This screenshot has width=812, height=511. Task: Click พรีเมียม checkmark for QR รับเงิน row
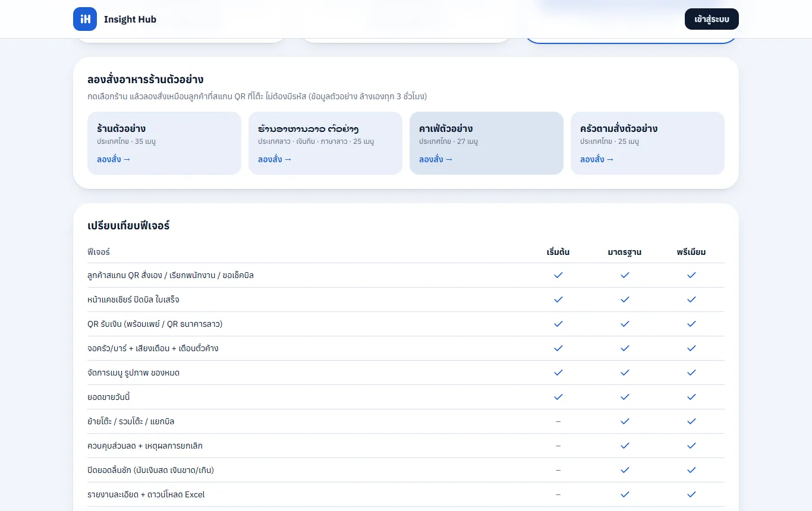click(691, 324)
